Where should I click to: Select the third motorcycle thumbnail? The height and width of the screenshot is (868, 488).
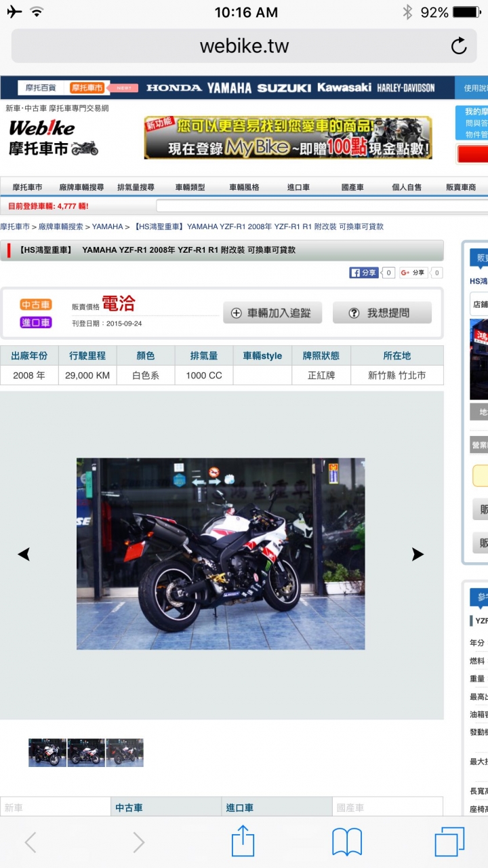coord(125,753)
